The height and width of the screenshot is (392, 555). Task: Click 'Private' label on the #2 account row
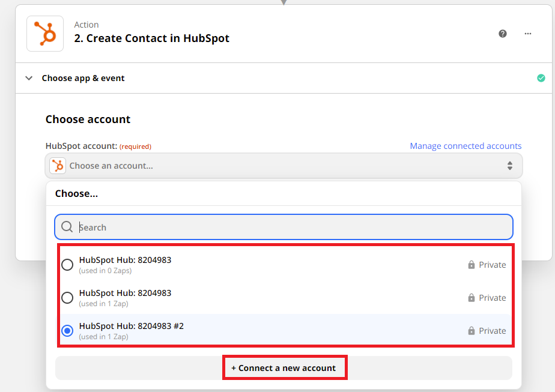click(493, 331)
